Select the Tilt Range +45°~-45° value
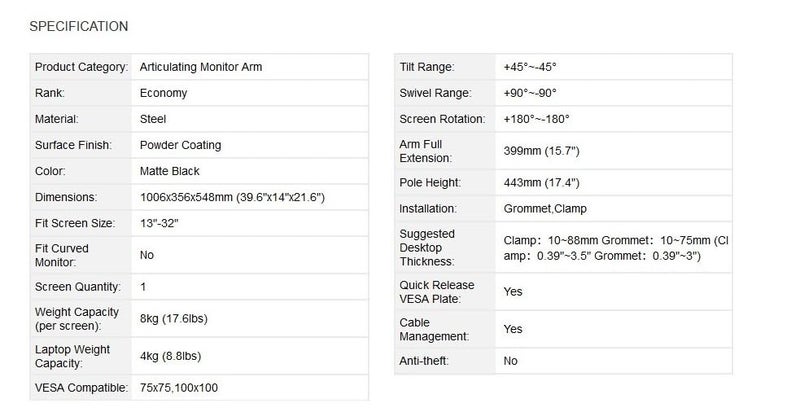The width and height of the screenshot is (800, 412). tap(530, 67)
